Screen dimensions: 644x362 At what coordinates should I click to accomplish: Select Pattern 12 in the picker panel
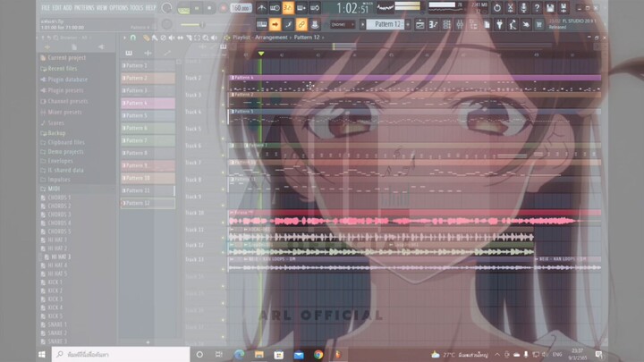point(148,203)
